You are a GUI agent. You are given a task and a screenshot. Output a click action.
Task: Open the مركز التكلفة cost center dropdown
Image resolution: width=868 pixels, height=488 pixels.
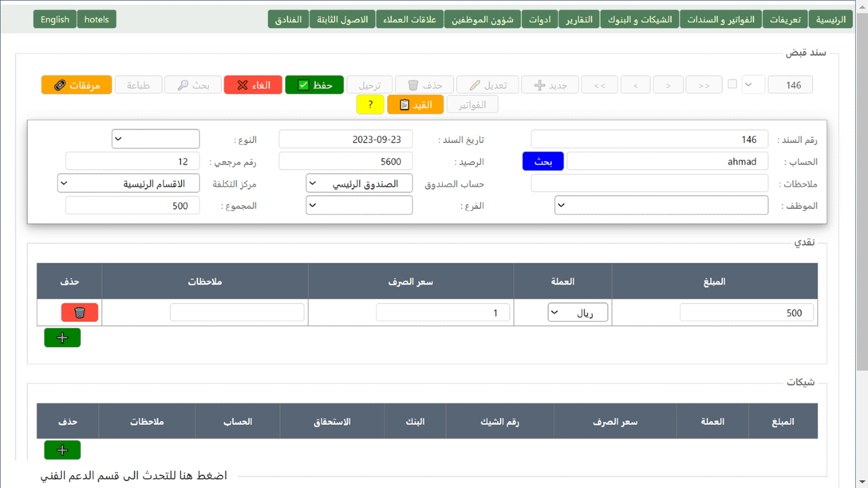click(x=129, y=184)
